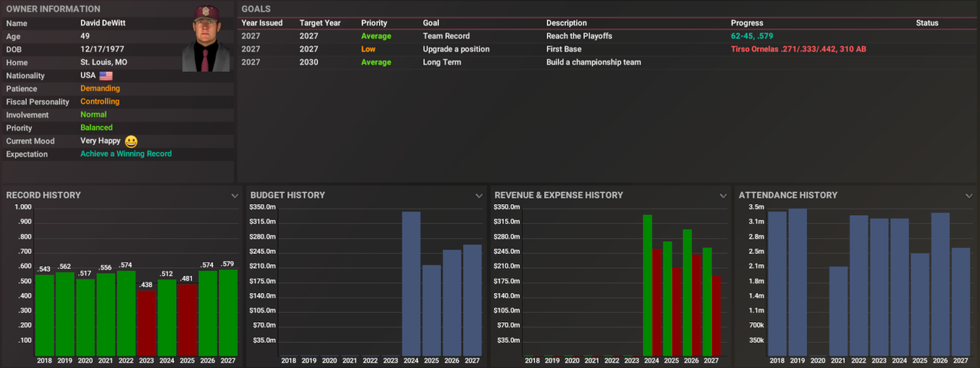
Task: Click the Owner Information panel title
Action: 53,9
